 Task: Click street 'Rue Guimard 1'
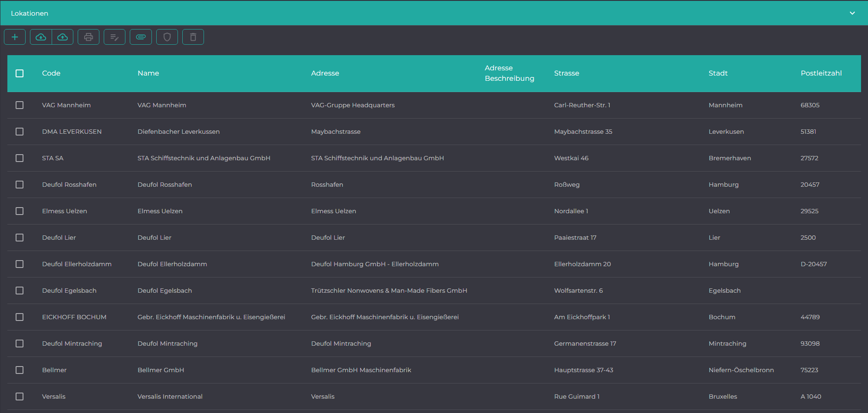click(577, 396)
